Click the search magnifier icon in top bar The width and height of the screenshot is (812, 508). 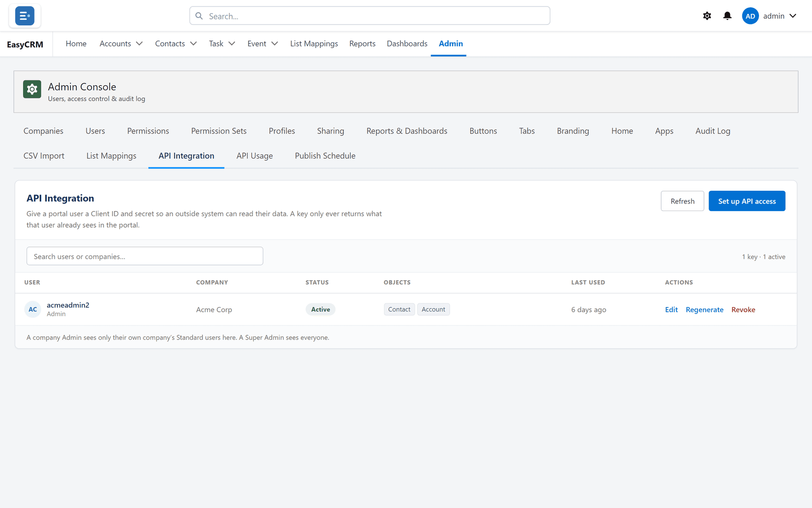tap(199, 16)
